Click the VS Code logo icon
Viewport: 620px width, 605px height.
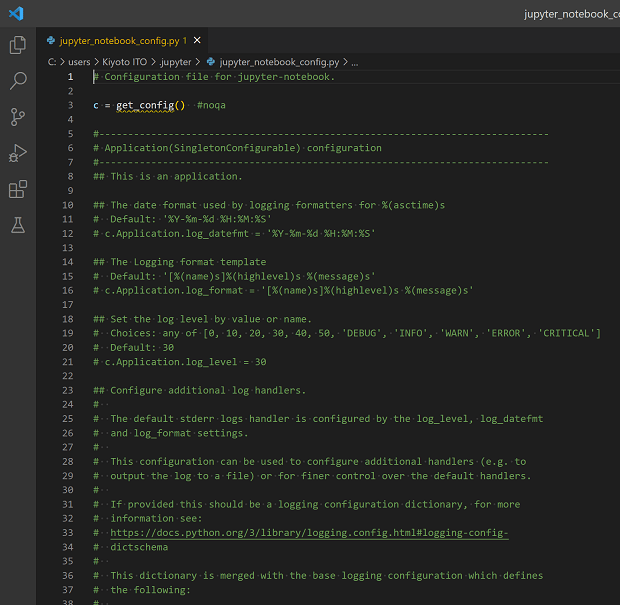[17, 13]
